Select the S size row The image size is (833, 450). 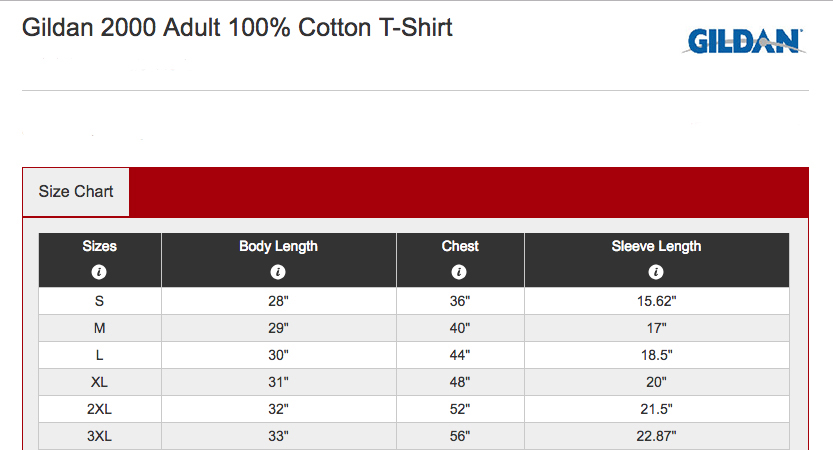click(414, 301)
